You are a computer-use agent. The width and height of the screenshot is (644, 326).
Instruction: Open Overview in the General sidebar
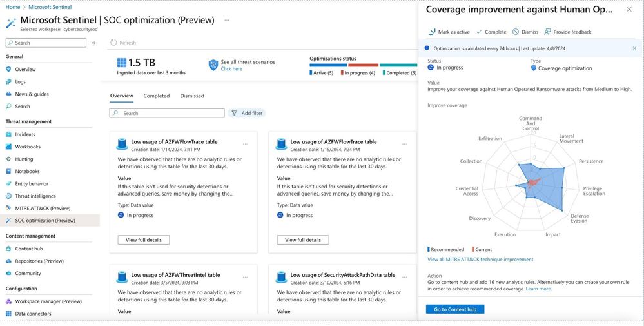point(25,70)
